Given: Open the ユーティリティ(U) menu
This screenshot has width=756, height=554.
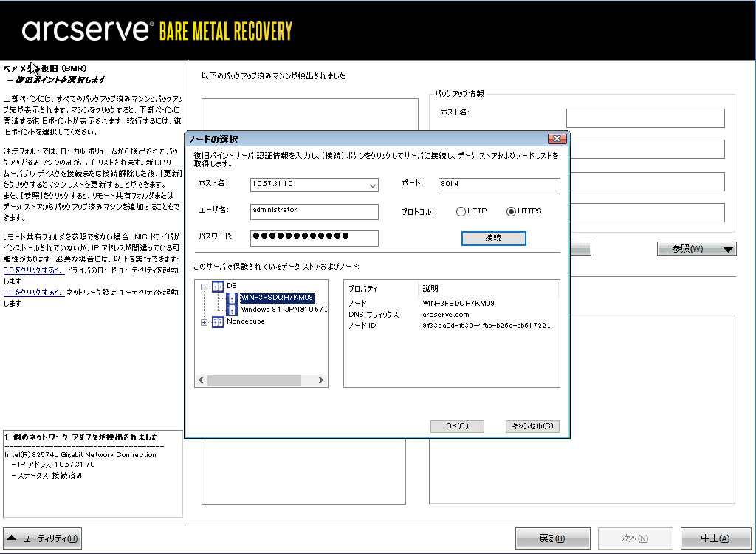Looking at the screenshot, I should 42,538.
